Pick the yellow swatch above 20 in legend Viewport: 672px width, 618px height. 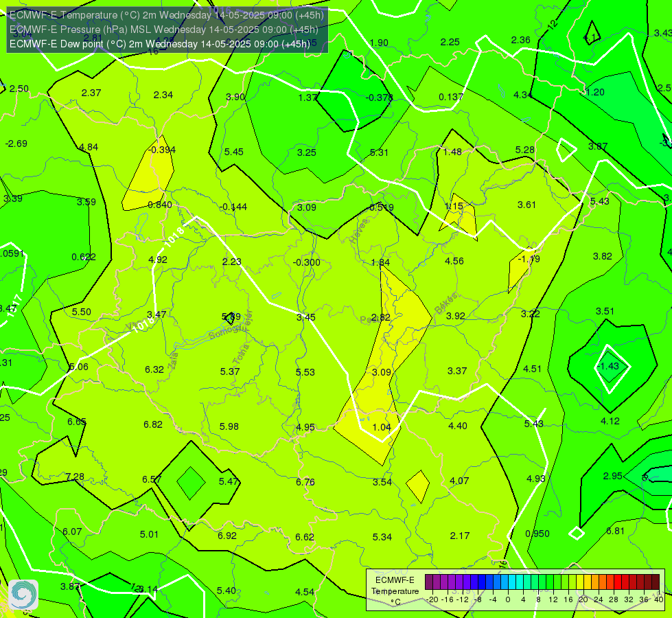[580, 582]
